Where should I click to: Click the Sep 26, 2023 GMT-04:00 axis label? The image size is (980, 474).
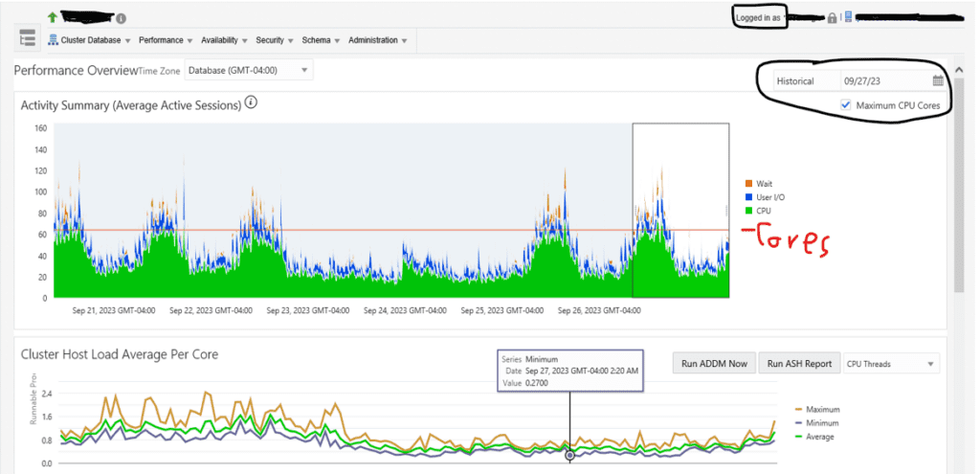coord(599,309)
